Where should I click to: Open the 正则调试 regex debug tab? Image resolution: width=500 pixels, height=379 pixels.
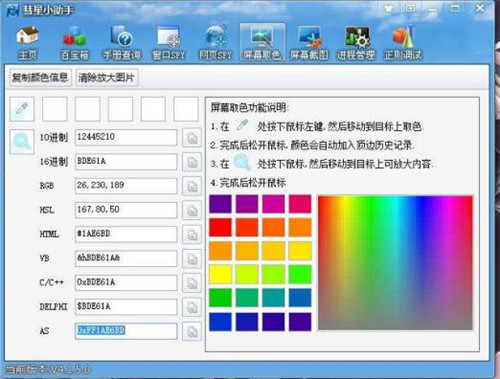403,43
